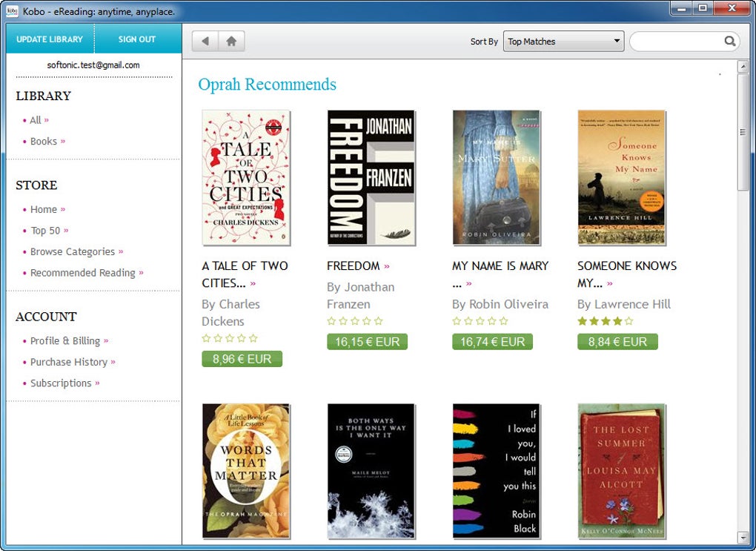Click the search magnifier icon
Image resolution: width=756 pixels, height=551 pixels.
click(x=730, y=42)
